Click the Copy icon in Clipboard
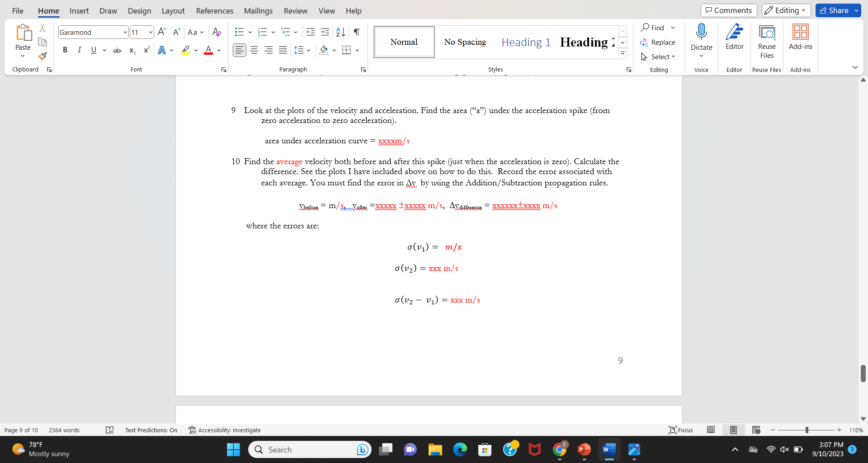The height and width of the screenshot is (463, 868). click(42, 42)
